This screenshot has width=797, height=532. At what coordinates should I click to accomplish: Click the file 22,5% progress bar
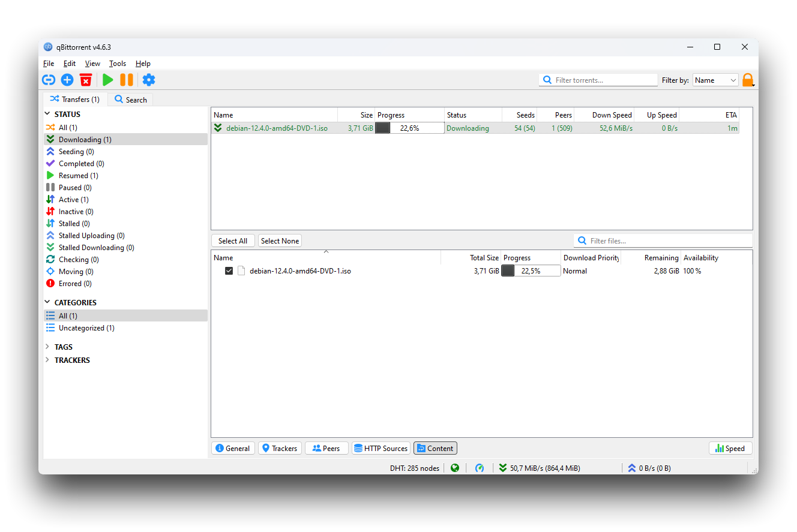coord(531,270)
